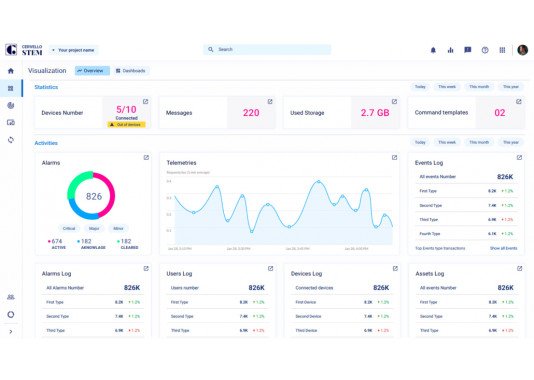Open the notifications bell icon

pyautogui.click(x=433, y=50)
